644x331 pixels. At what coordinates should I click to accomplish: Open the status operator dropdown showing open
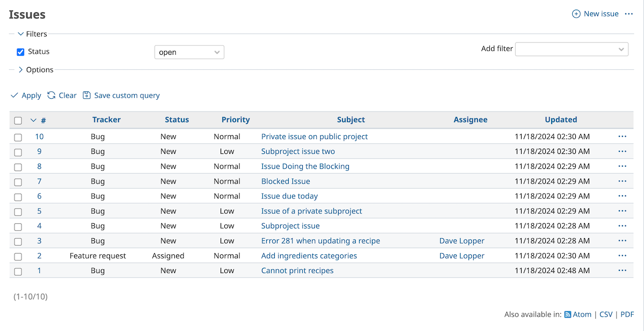pyautogui.click(x=189, y=52)
